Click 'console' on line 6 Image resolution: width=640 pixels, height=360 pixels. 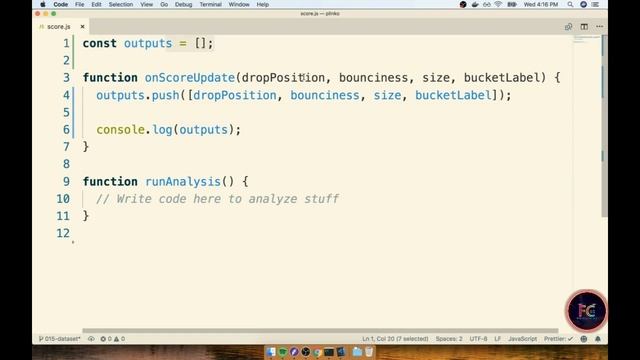[x=120, y=130]
